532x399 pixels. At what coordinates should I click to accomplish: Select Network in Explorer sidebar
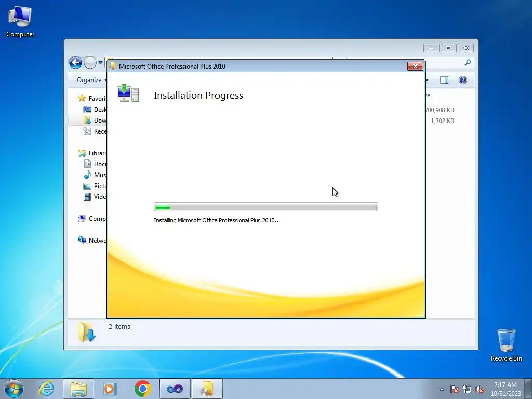point(91,240)
